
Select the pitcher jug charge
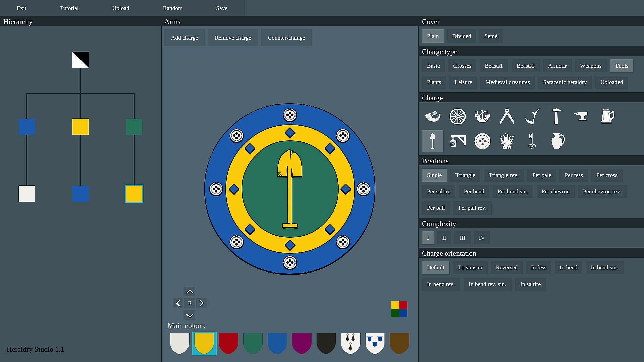tap(557, 141)
